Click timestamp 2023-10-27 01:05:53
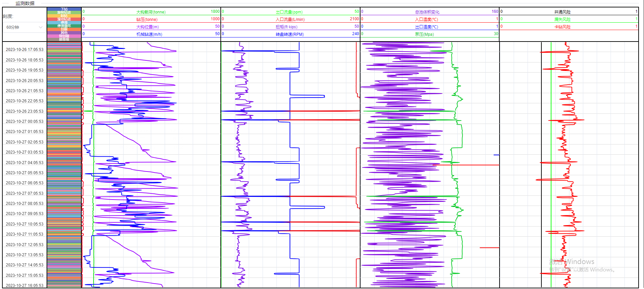 point(25,132)
